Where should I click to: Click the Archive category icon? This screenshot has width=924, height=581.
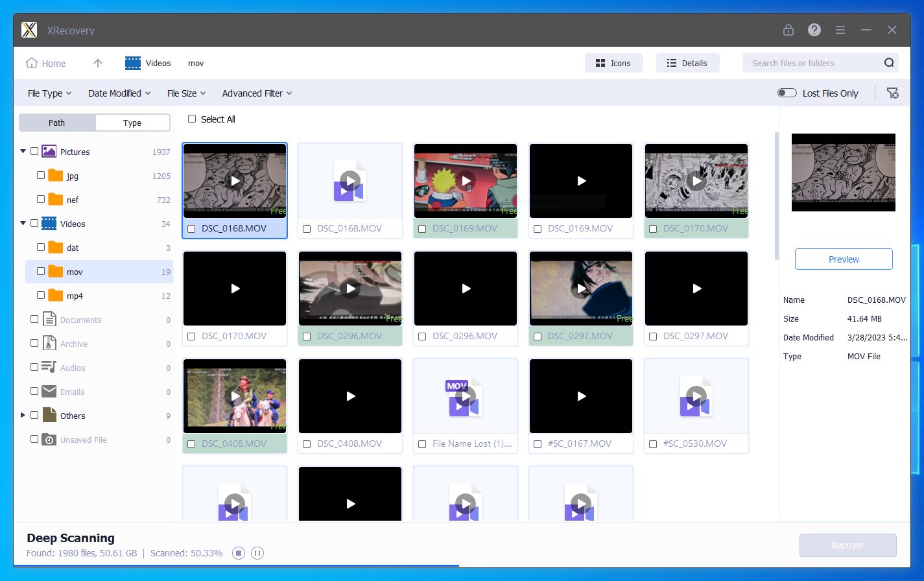(49, 343)
